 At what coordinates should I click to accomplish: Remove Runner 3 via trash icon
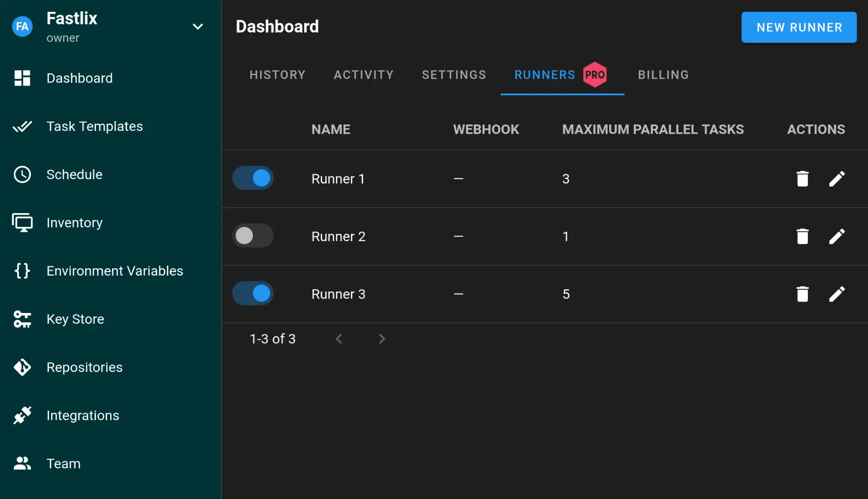point(802,294)
